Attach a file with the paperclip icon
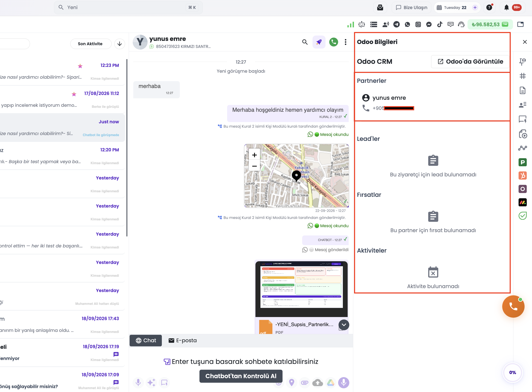532x392 pixels. pos(305,382)
